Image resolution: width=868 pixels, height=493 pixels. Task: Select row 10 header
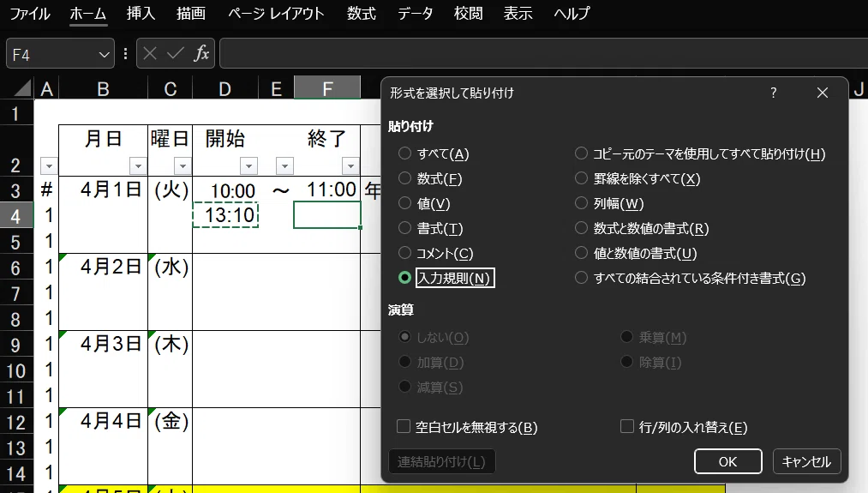[x=16, y=370]
